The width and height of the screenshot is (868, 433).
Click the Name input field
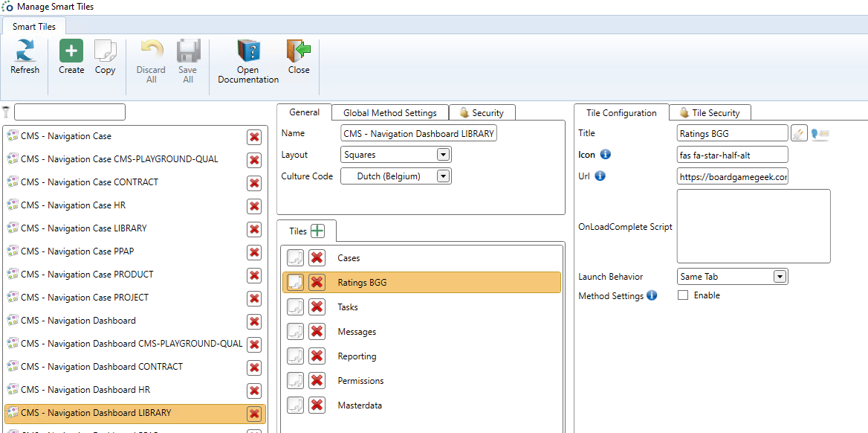[419, 133]
